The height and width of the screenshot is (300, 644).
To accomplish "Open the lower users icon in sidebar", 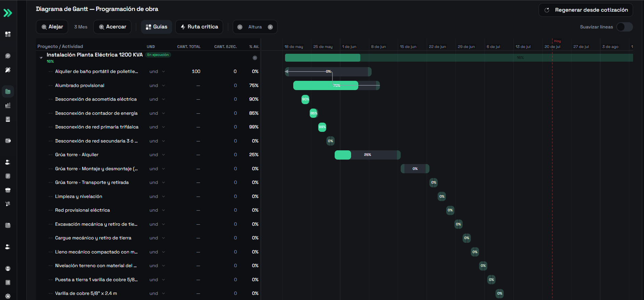I will (8, 247).
